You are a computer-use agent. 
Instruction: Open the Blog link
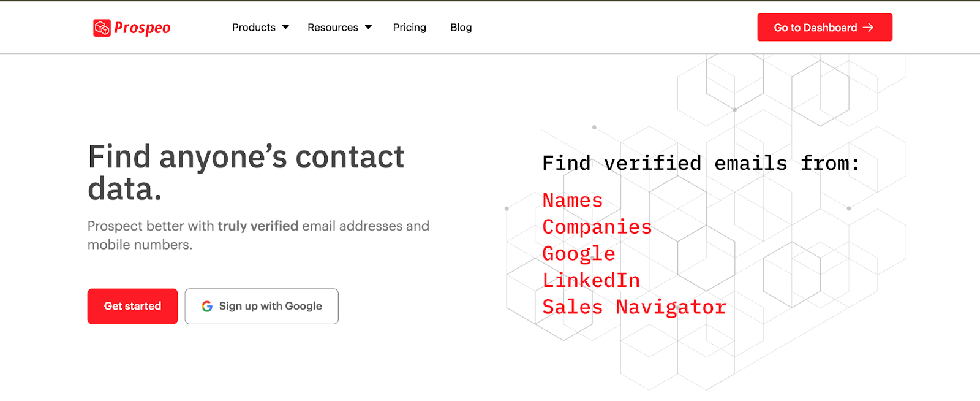(461, 28)
